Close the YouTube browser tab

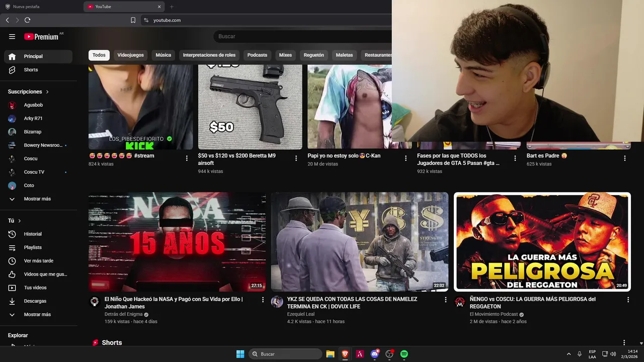pyautogui.click(x=159, y=7)
